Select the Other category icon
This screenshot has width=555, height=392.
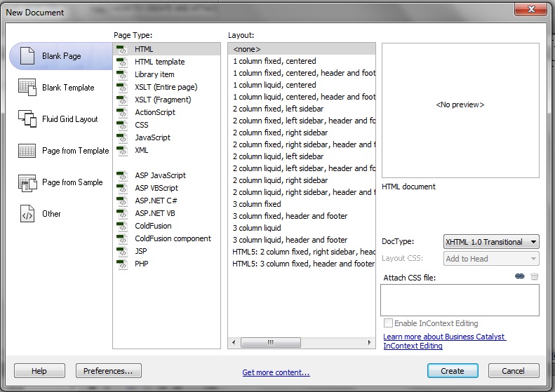(27, 214)
